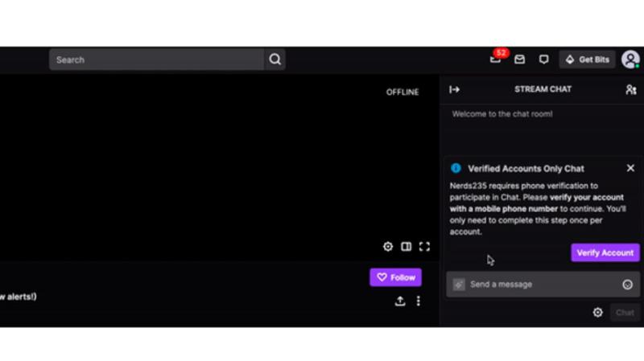Collapse the Stream Chat panel

[x=455, y=90]
